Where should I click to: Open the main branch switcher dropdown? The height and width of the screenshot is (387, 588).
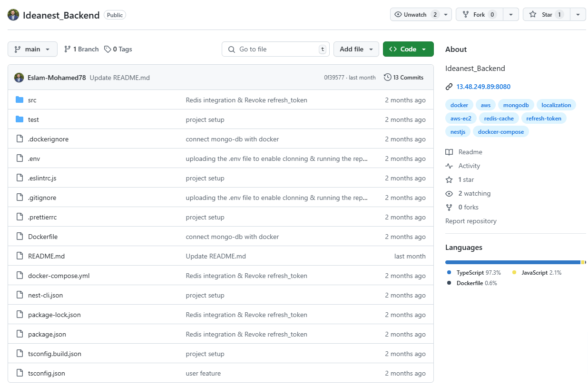(x=32, y=49)
